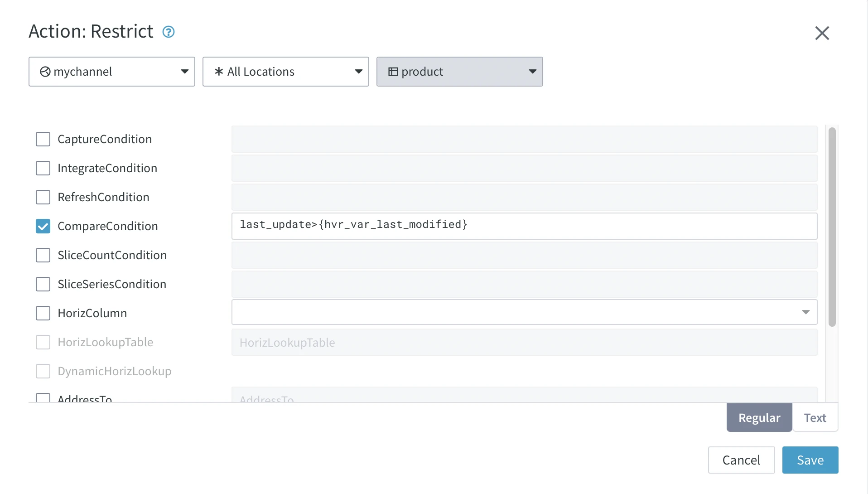Click the table icon in the product selector
Image resolution: width=868 pixels, height=494 pixels.
tap(393, 72)
